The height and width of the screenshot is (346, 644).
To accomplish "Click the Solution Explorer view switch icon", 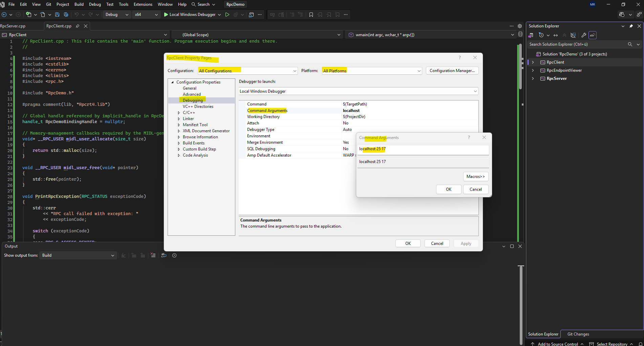I will (x=531, y=35).
